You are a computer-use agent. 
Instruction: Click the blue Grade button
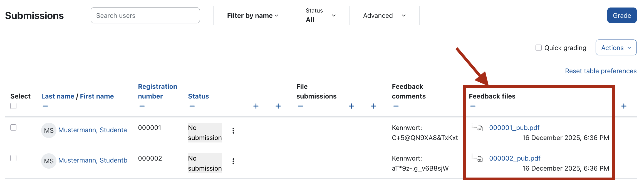click(622, 16)
